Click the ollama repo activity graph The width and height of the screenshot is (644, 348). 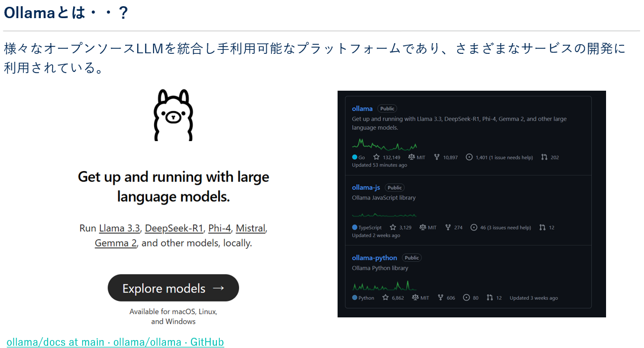click(x=385, y=145)
